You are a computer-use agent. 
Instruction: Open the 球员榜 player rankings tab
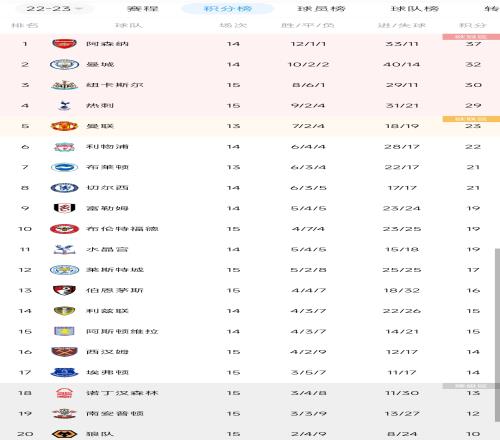coord(321,8)
